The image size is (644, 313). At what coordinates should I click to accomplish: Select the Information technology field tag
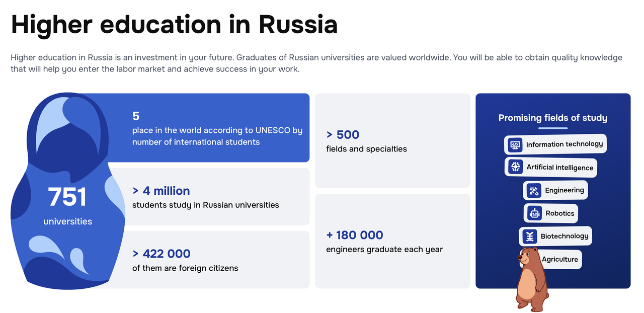(x=555, y=144)
